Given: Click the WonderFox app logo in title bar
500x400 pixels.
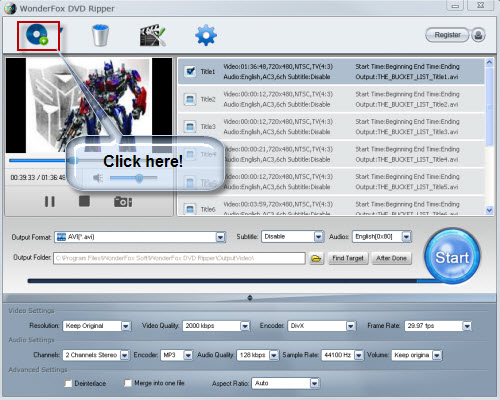Looking at the screenshot, I should point(10,8).
